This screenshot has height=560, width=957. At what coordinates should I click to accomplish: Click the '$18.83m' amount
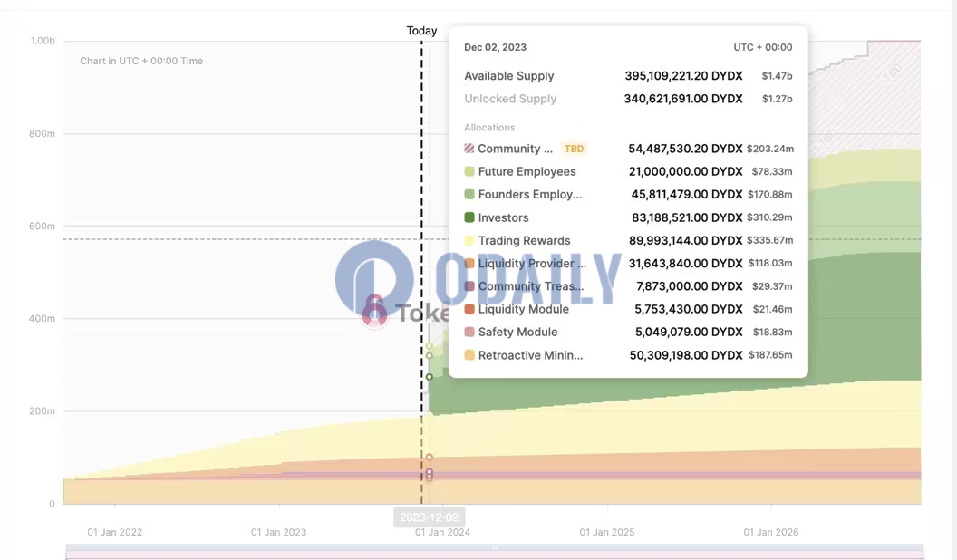tap(773, 332)
